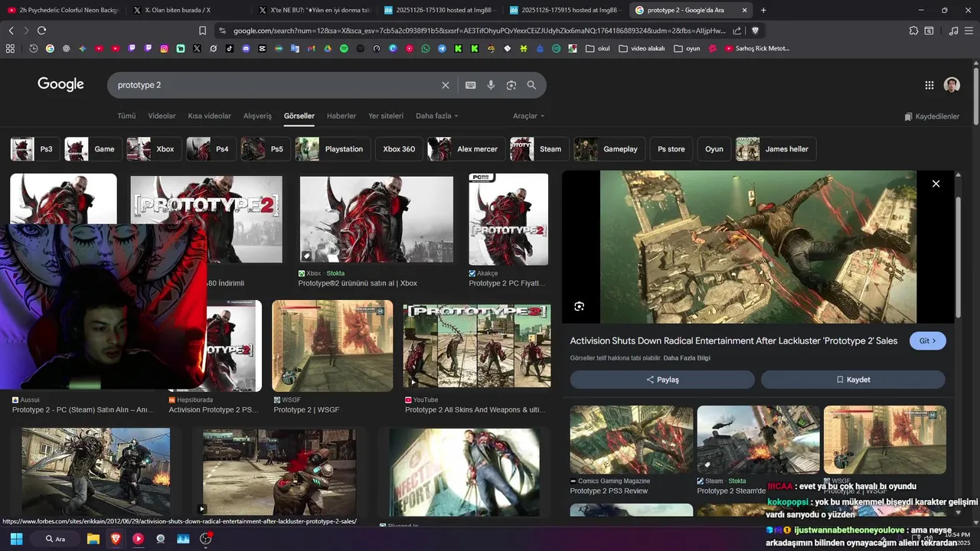This screenshot has height=551, width=980.
Task: Open the 'Prototype 2 PS3 Review' related thumbnail
Action: (632, 440)
